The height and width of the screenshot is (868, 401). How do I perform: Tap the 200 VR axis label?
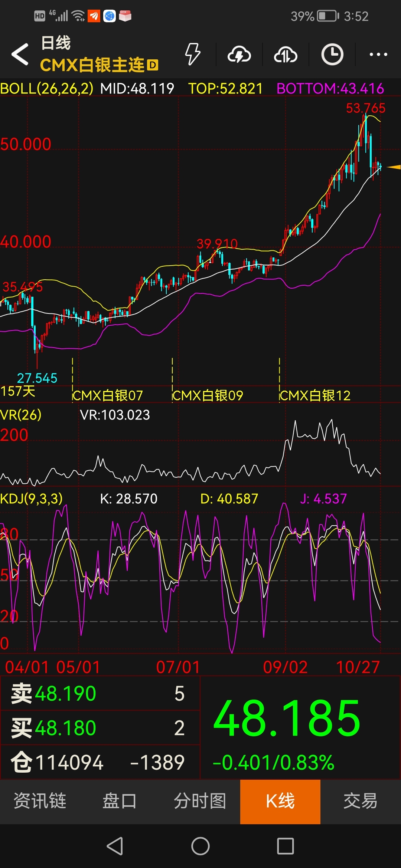point(14,435)
